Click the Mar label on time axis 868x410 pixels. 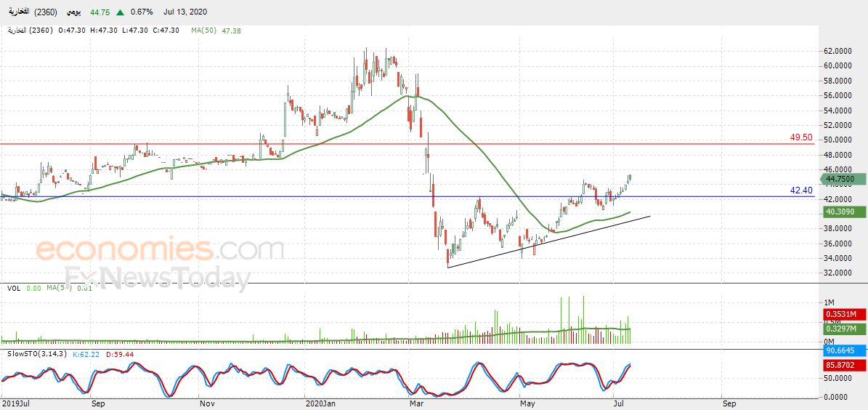tap(415, 404)
